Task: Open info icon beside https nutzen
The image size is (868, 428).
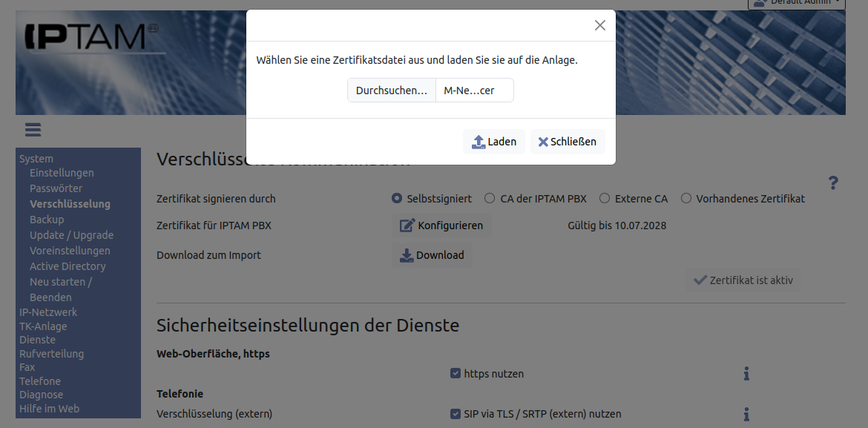Action: [x=746, y=374]
